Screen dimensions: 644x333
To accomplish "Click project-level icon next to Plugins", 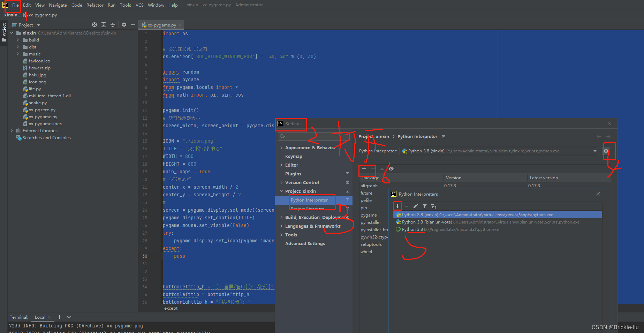I will coord(347,174).
